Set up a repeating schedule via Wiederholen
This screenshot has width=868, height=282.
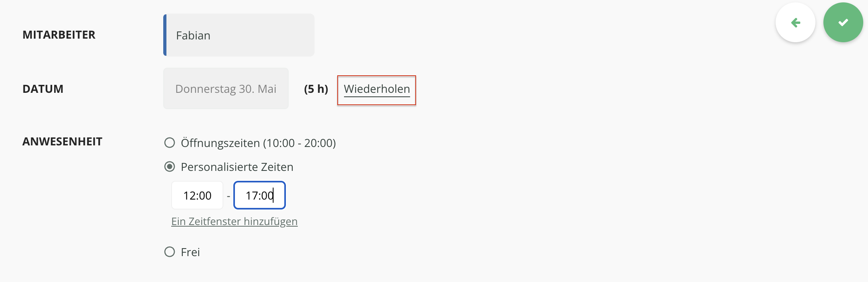376,89
